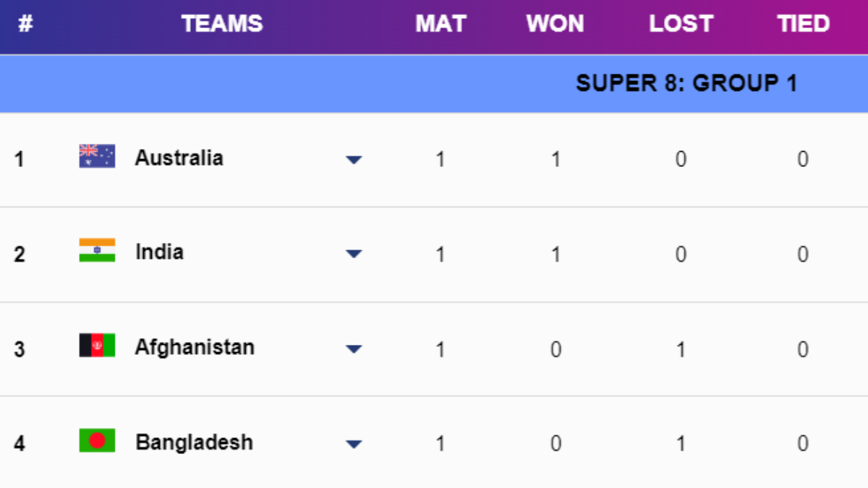
Task: Open the Australia team name link
Action: coord(179,158)
